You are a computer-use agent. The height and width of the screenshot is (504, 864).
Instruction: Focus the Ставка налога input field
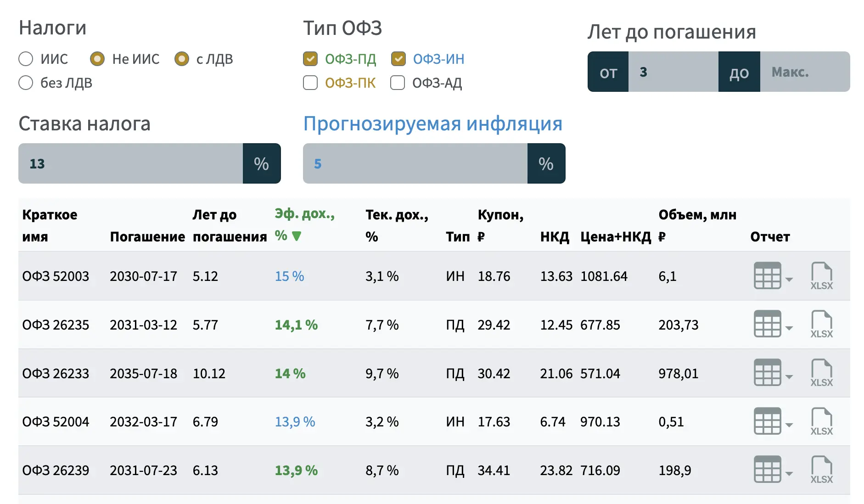tap(130, 163)
